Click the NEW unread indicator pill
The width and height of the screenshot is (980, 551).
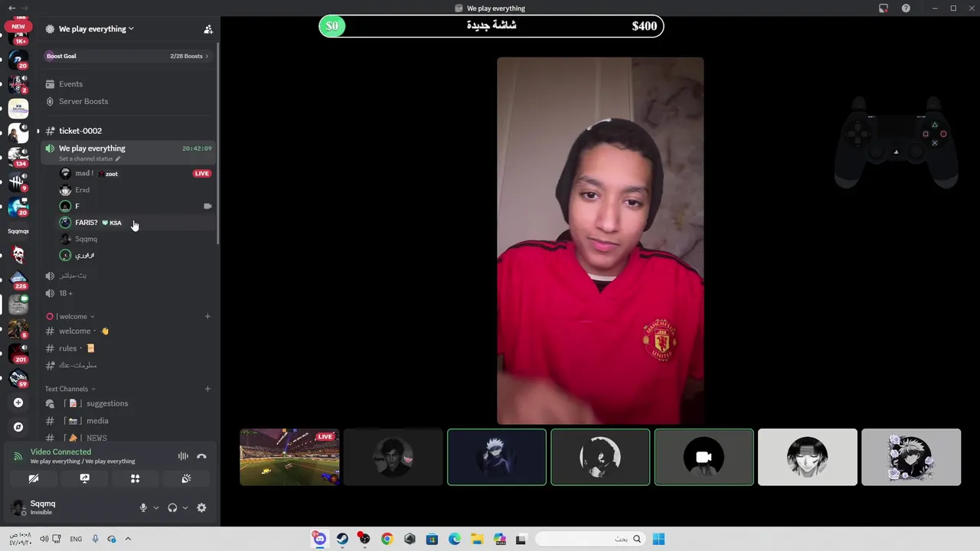18,26
